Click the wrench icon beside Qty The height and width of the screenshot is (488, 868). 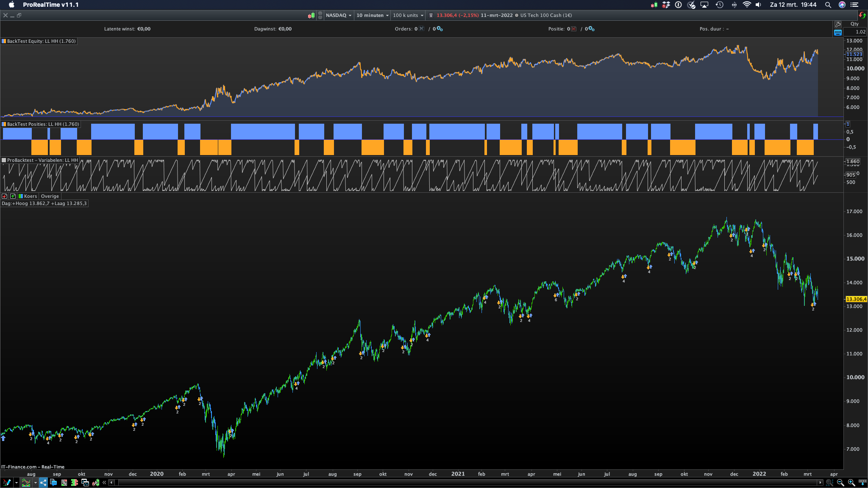pos(837,25)
